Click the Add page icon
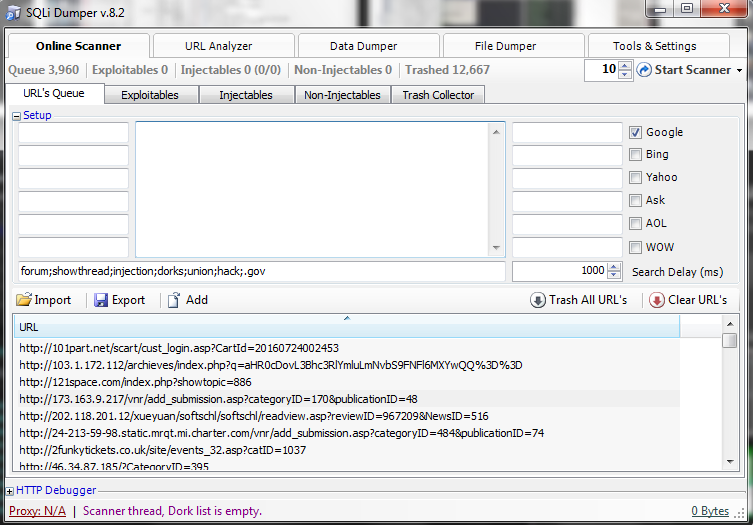Image resolution: width=753 pixels, height=525 pixels. [x=174, y=300]
